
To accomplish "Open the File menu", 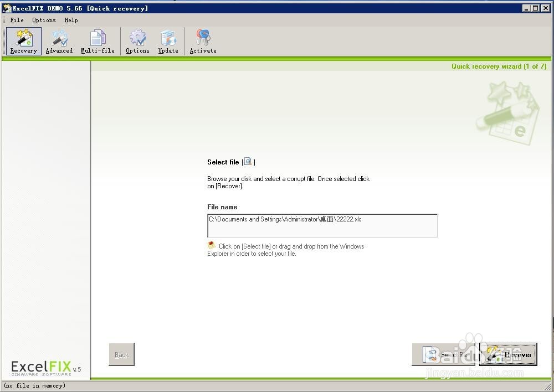I will click(17, 20).
